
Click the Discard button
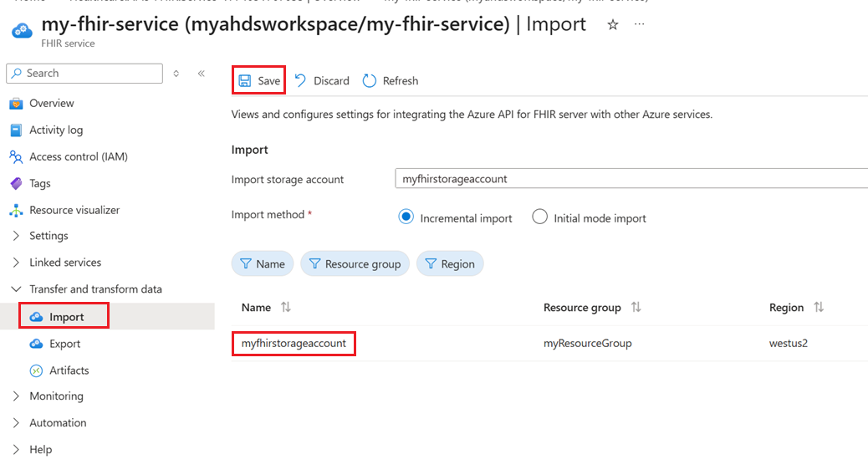[322, 81]
